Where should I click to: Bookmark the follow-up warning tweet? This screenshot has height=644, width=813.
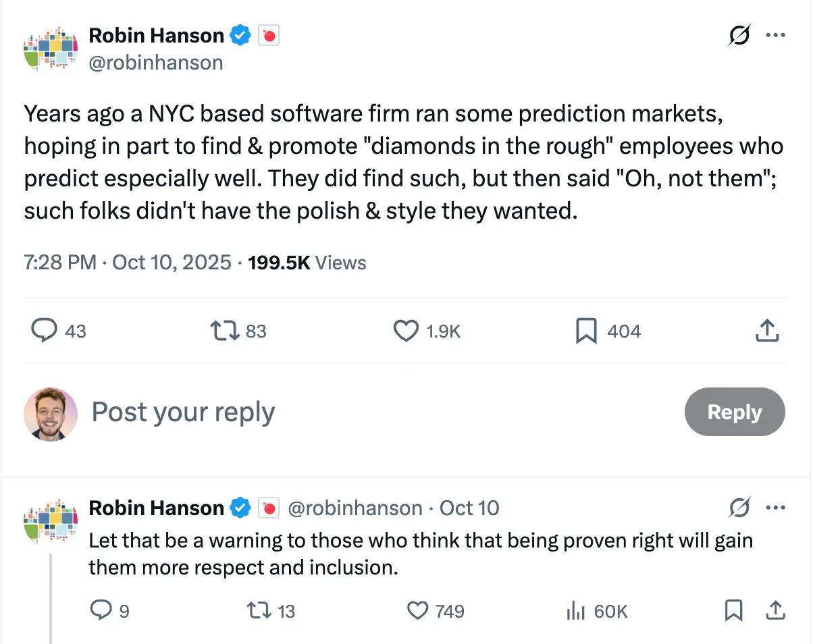pos(733,611)
